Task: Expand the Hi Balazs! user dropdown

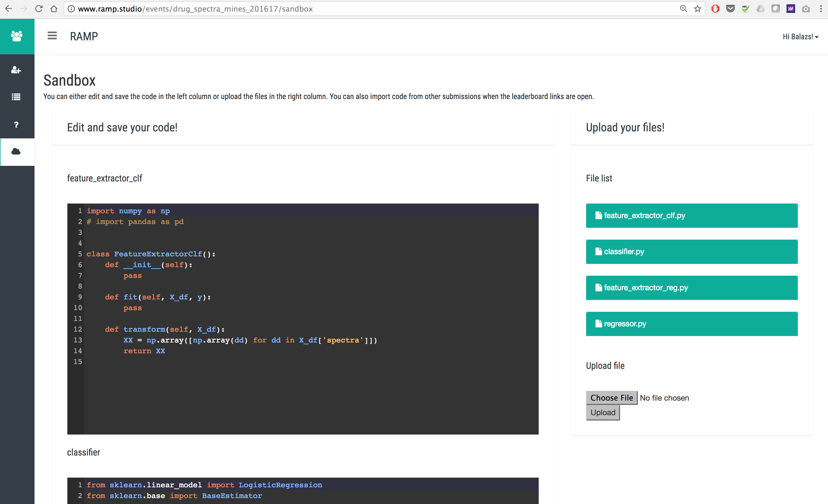Action: click(x=800, y=37)
